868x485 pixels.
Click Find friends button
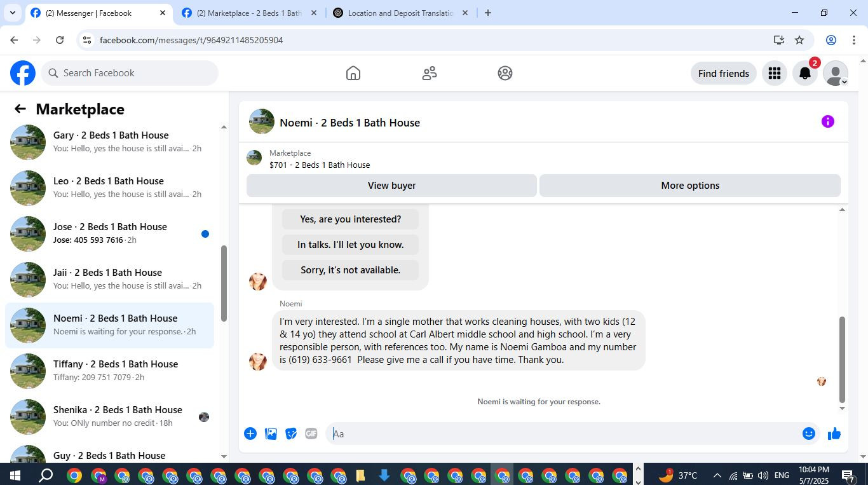click(x=723, y=73)
